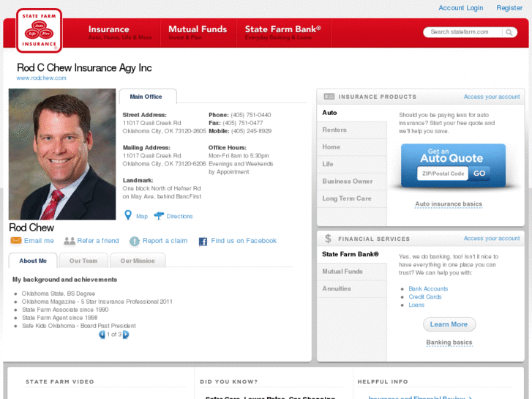Viewport: 532px width, 399px height.
Task: Click the Insurance Products card icon
Action: pos(329,97)
